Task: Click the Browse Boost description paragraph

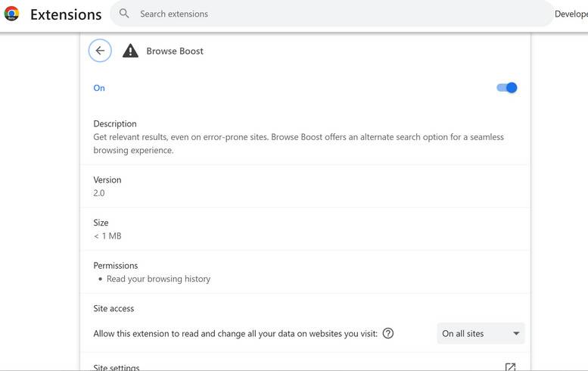Action: pos(298,143)
